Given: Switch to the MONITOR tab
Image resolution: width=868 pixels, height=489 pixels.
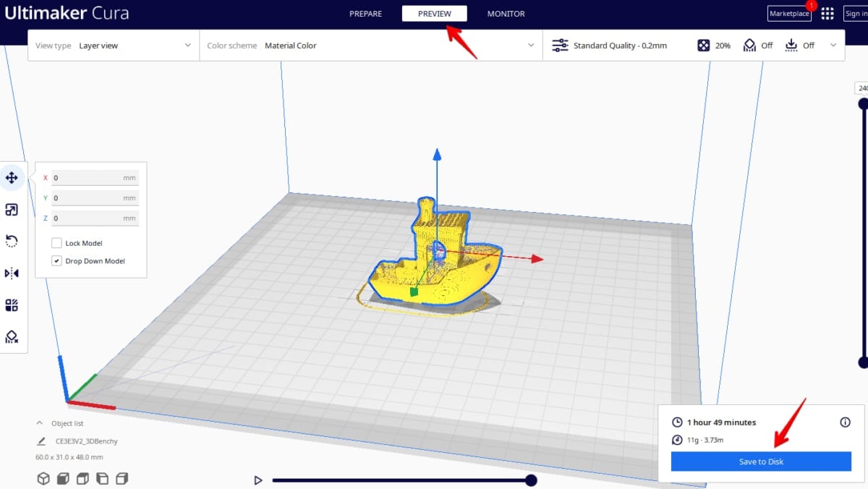Looking at the screenshot, I should (x=506, y=14).
